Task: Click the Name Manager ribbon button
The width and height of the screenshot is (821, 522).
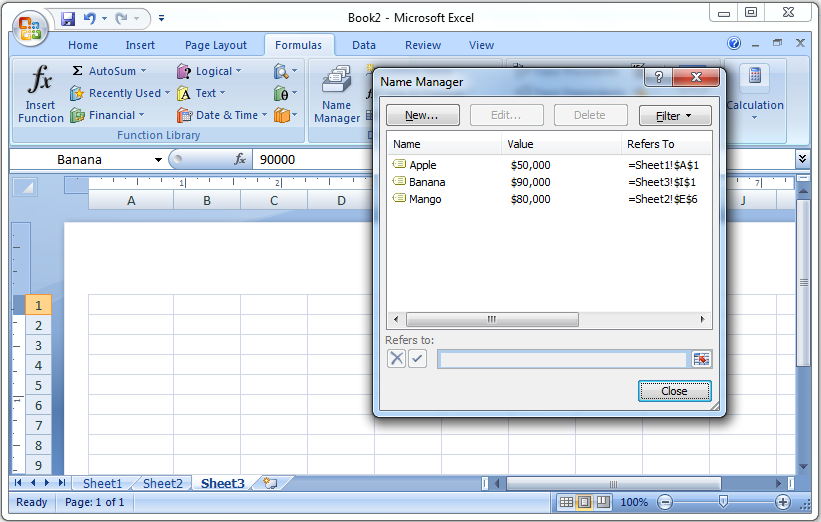Action: (337, 94)
